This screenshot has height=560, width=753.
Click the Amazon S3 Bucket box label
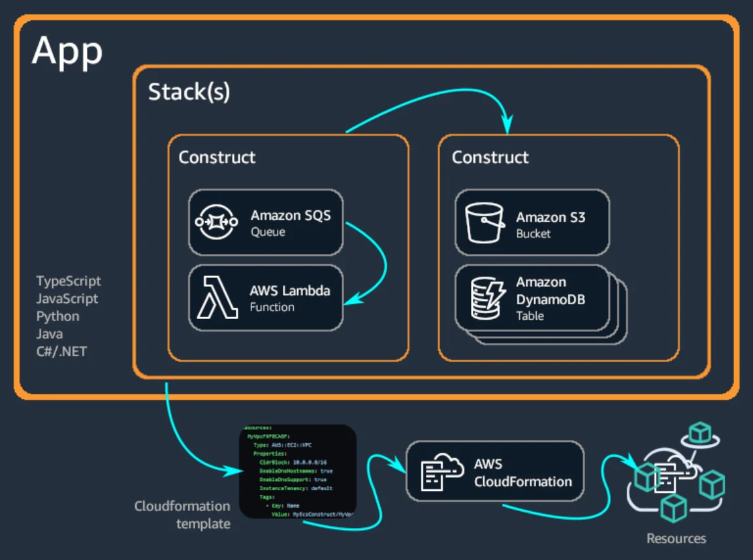click(x=551, y=225)
